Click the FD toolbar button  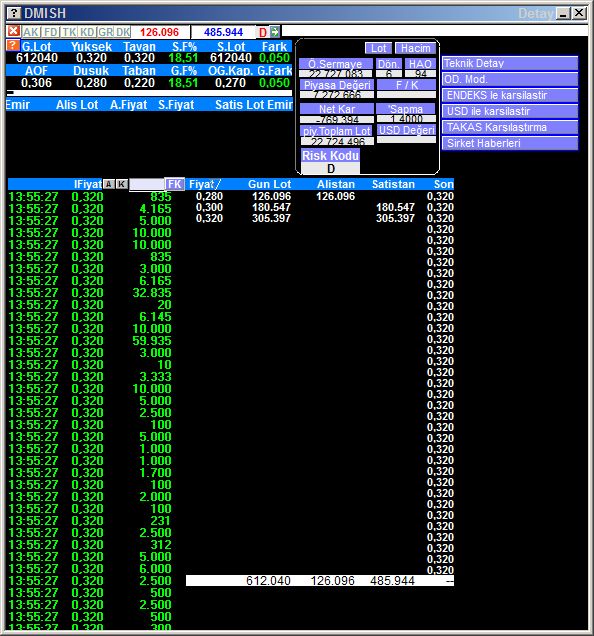coord(51,32)
